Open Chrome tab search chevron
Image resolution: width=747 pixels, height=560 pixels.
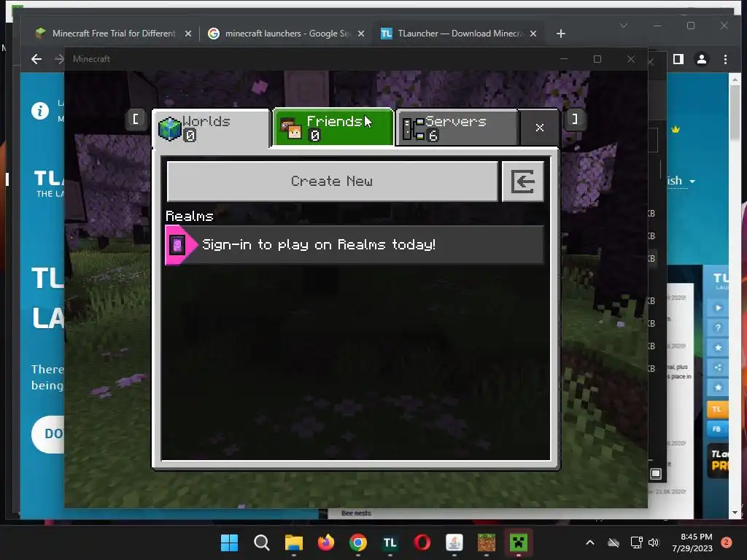[x=624, y=26]
